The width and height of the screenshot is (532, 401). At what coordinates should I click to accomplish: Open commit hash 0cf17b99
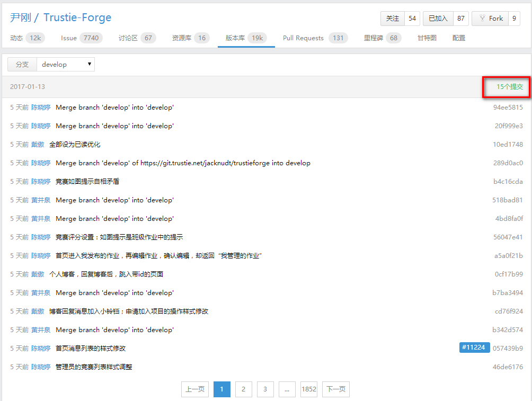[509, 274]
